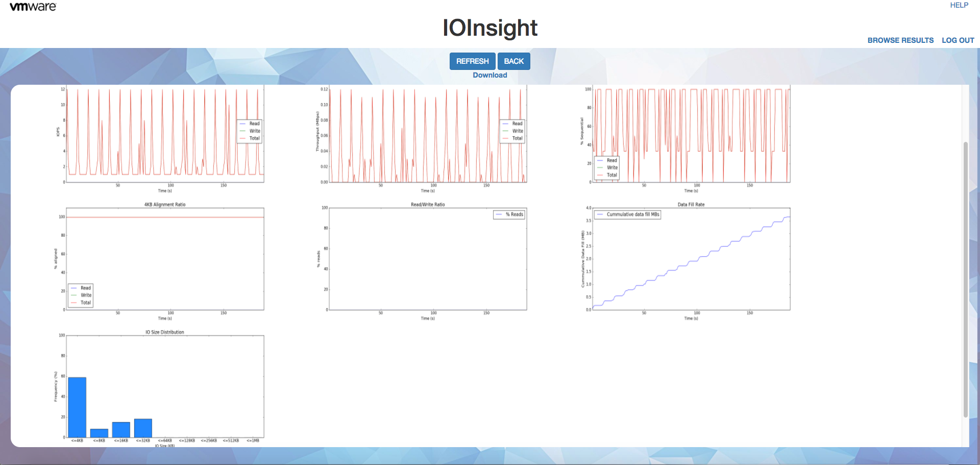Open the HELP link
Image resolution: width=980 pixels, height=465 pixels.
(959, 5)
